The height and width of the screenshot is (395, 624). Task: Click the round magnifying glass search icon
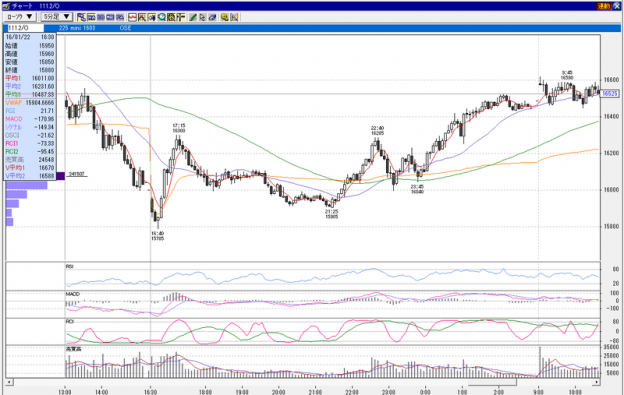point(162,17)
